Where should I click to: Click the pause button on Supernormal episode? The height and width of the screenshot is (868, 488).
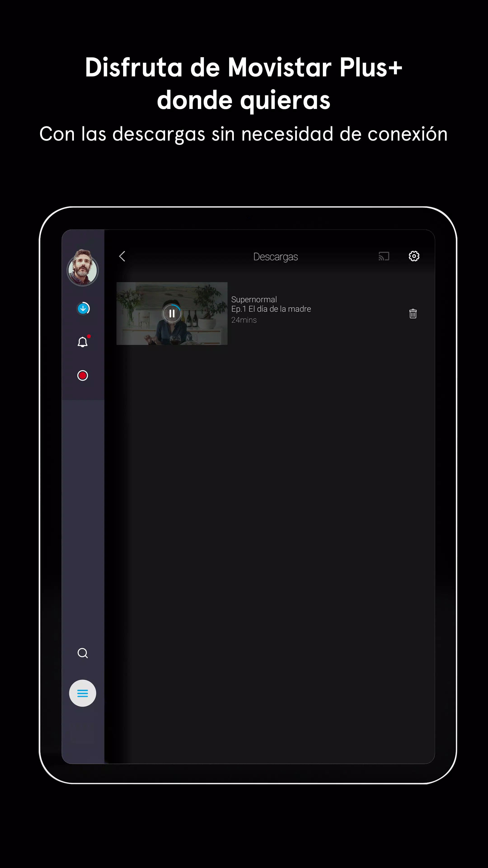click(172, 313)
